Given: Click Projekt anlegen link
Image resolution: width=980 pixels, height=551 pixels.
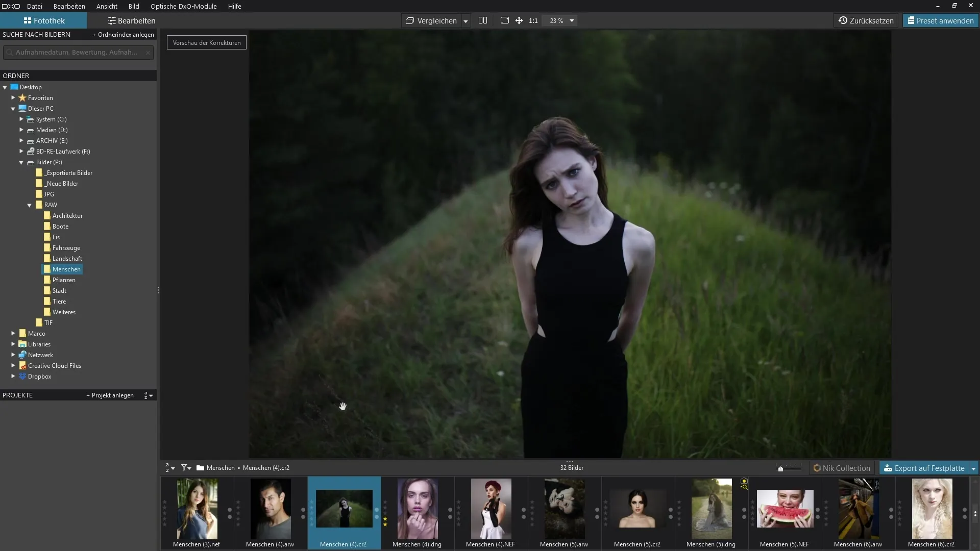Looking at the screenshot, I should 110,395.
